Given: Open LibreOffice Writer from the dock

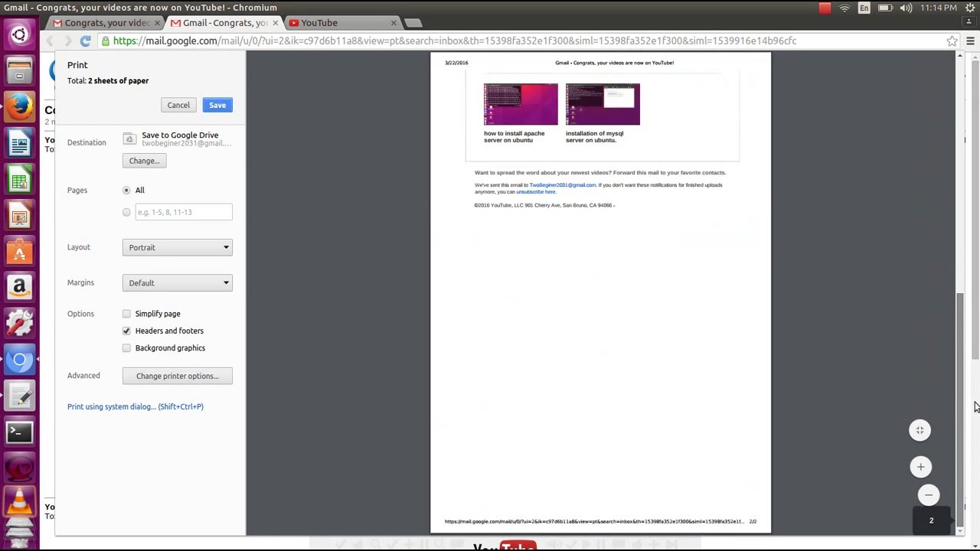Looking at the screenshot, I should 19,144.
